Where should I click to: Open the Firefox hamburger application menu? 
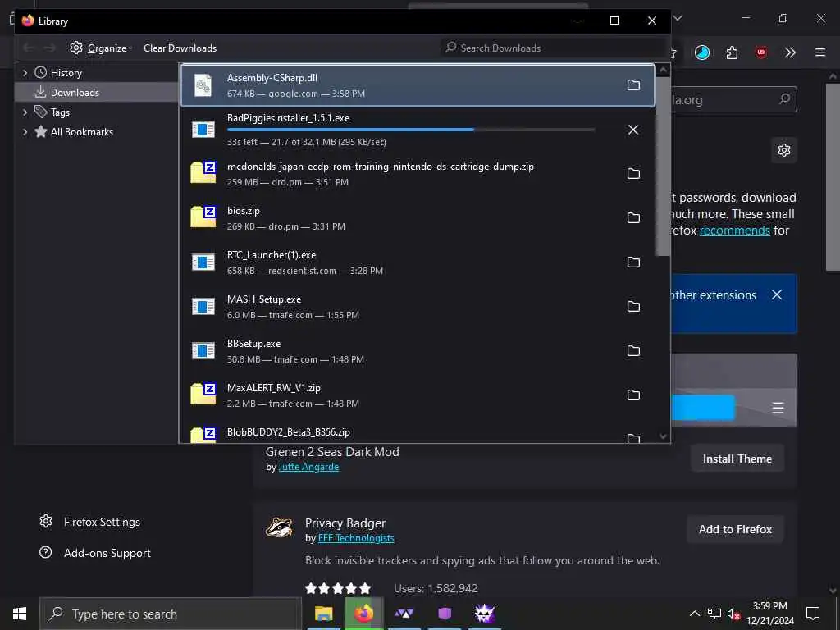click(820, 52)
